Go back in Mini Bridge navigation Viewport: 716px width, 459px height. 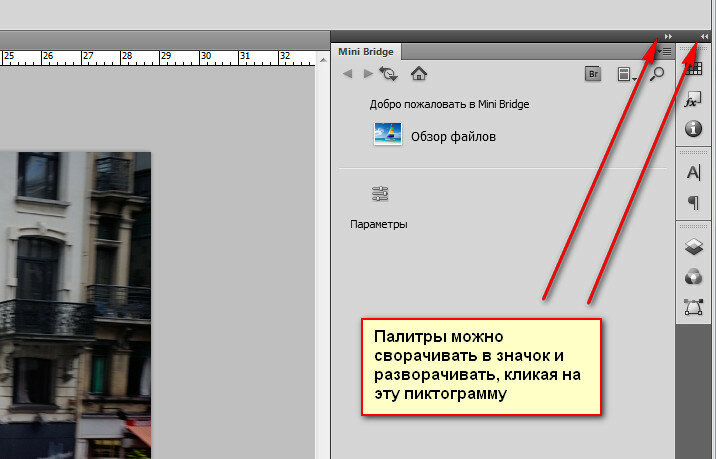coord(347,74)
